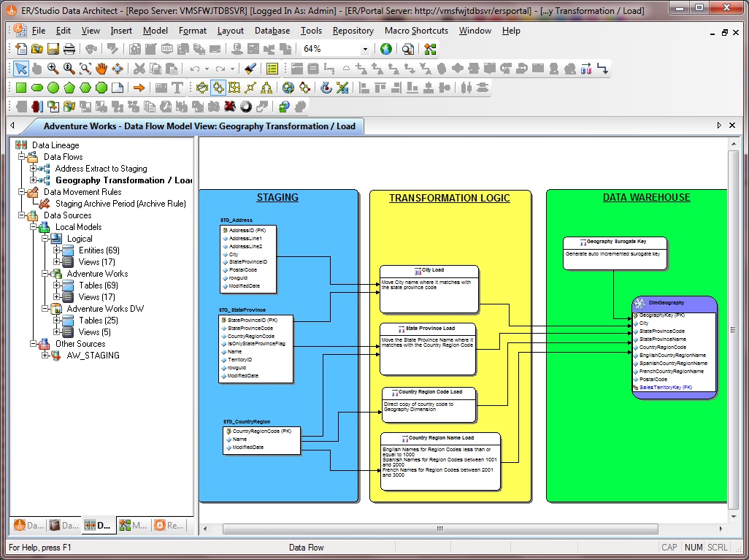Select the Re... bottom panel tab

tap(169, 525)
